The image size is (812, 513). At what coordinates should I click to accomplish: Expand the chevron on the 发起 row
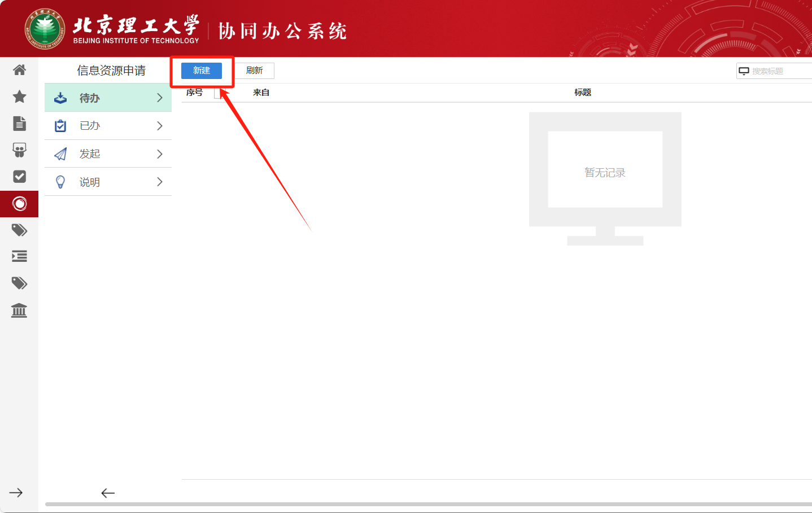point(160,154)
